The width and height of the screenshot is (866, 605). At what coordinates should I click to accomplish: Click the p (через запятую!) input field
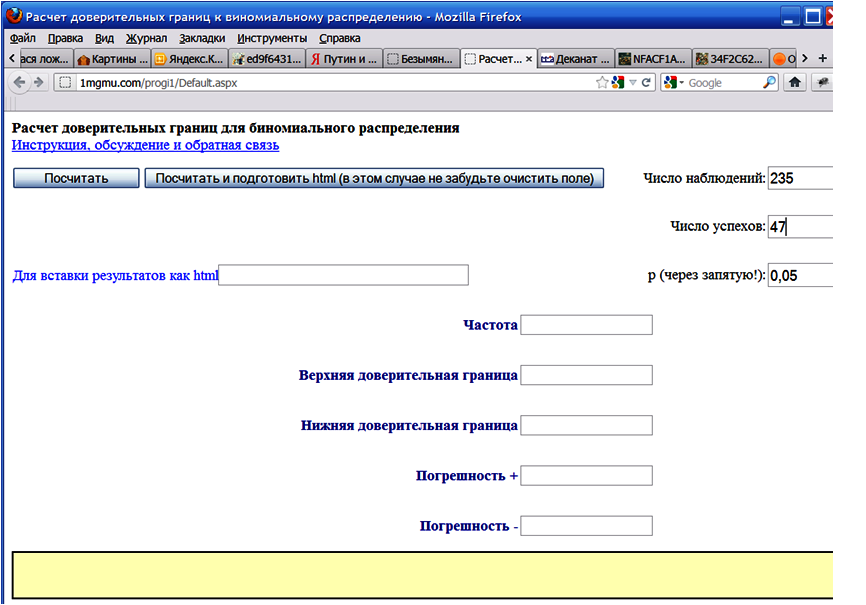pyautogui.click(x=800, y=275)
